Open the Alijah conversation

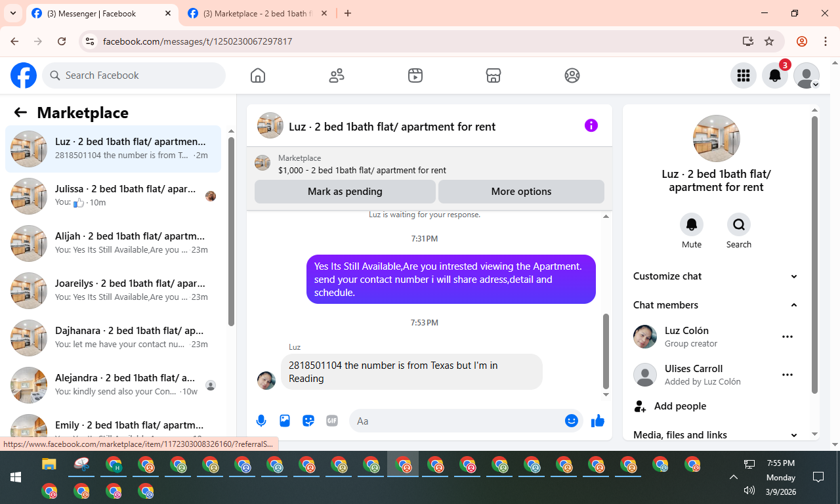pos(113,243)
